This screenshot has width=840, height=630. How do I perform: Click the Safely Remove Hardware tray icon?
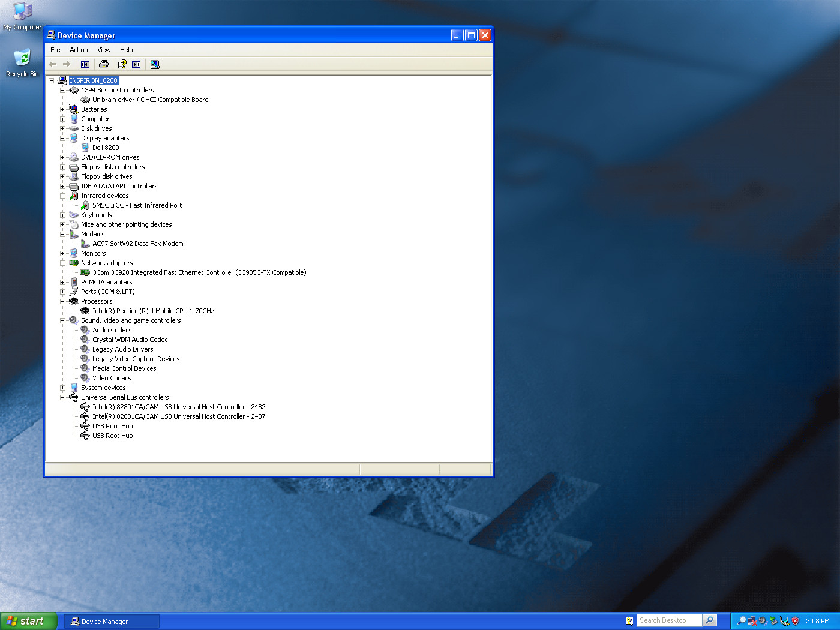click(773, 621)
